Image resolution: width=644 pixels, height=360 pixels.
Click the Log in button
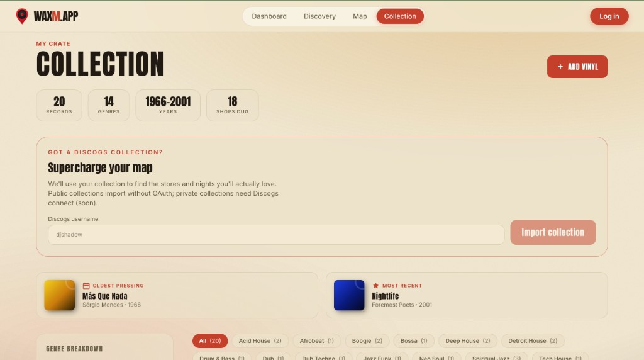pos(609,16)
